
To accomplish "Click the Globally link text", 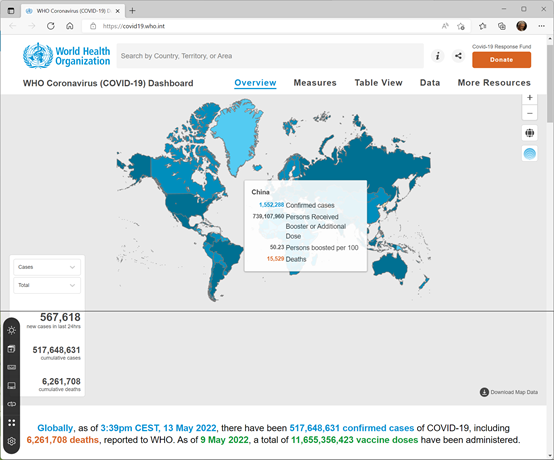I will (x=55, y=428).
